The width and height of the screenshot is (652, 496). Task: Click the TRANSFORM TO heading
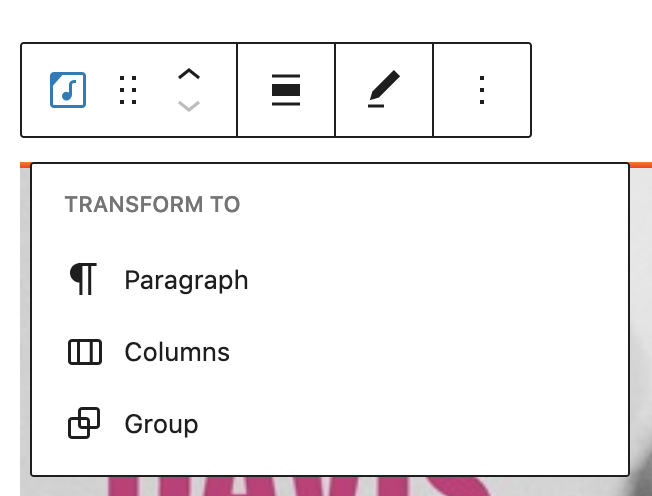coord(152,205)
